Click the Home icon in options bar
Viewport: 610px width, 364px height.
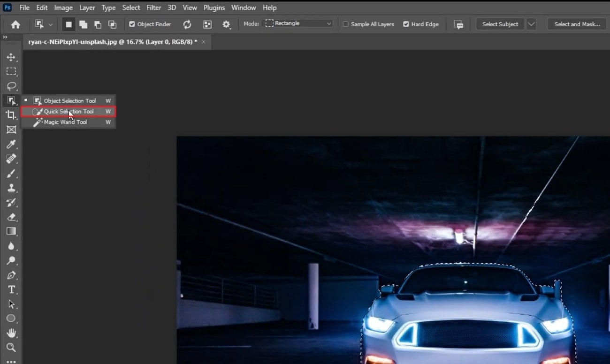(15, 24)
